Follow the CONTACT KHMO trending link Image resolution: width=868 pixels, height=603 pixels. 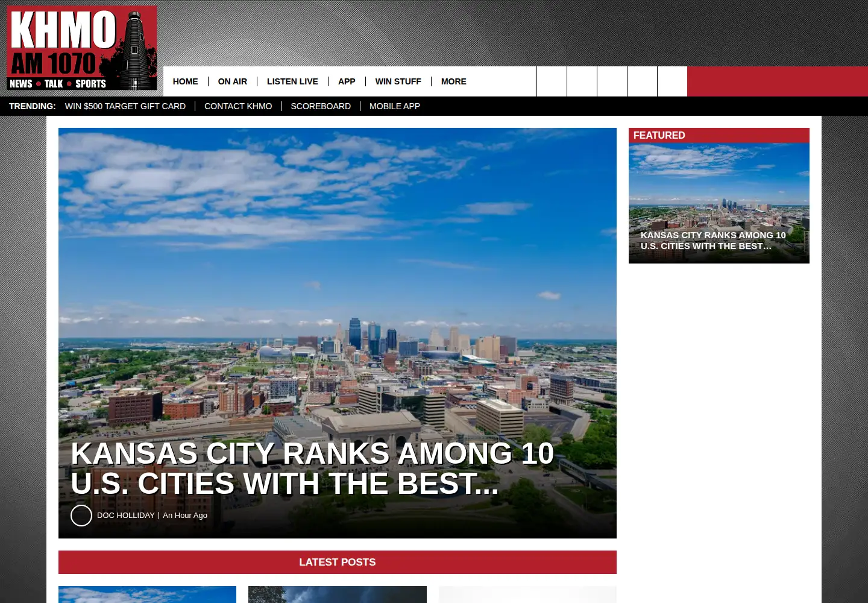click(x=238, y=106)
